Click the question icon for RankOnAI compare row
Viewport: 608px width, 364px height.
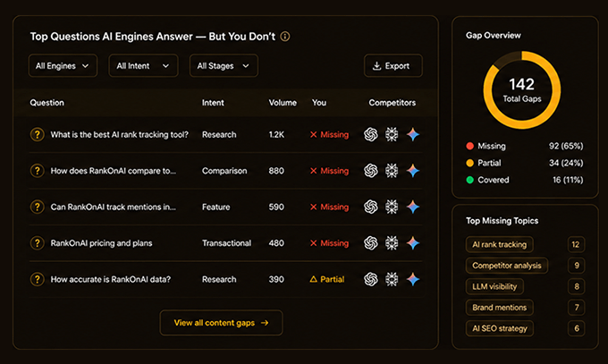(38, 171)
